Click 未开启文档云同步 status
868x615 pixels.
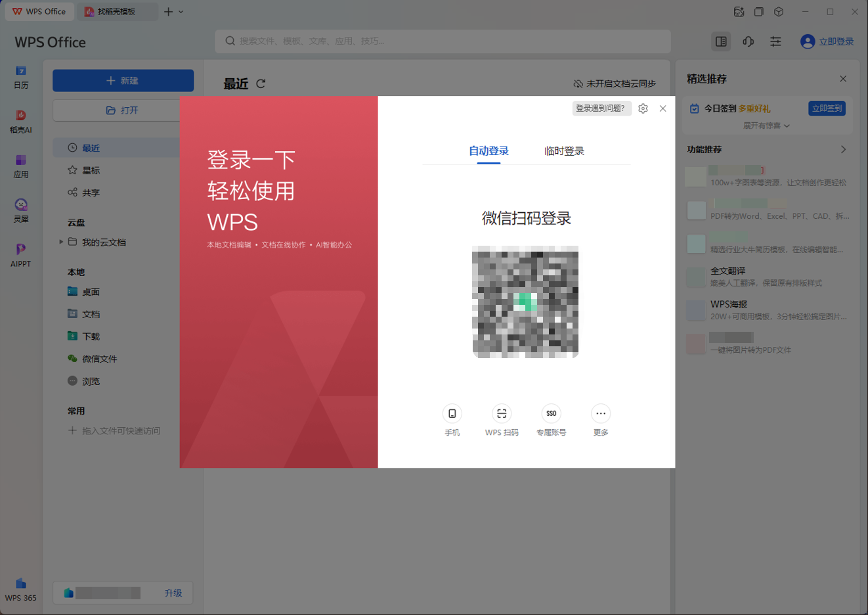coord(615,83)
